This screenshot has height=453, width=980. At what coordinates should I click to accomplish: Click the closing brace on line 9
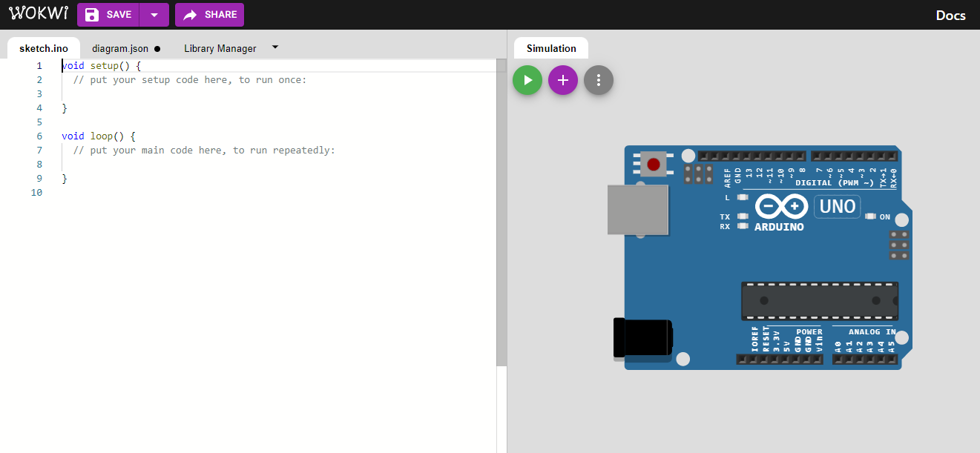pos(65,178)
